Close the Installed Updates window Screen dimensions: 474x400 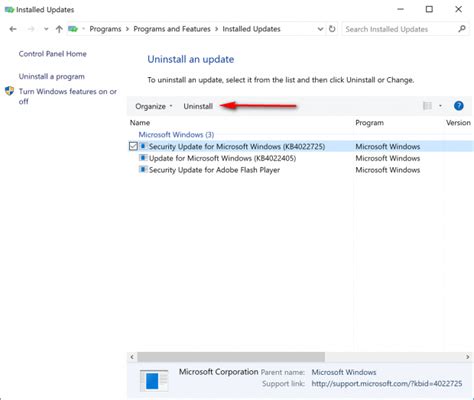point(459,9)
